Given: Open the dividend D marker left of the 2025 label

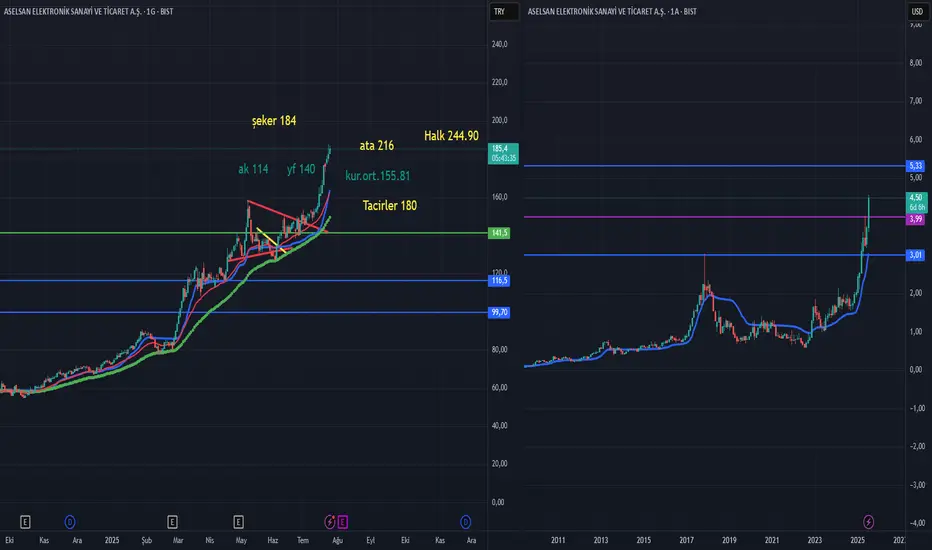Looking at the screenshot, I should tap(70, 522).
